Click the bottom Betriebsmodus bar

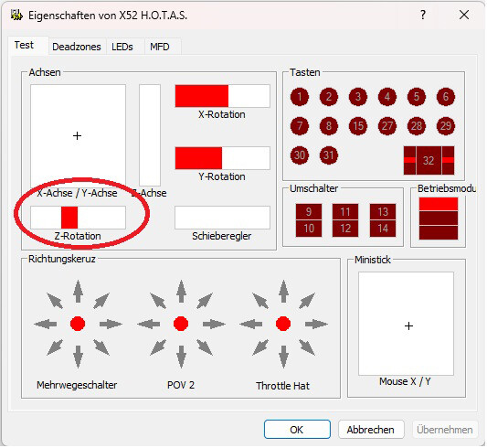(439, 232)
